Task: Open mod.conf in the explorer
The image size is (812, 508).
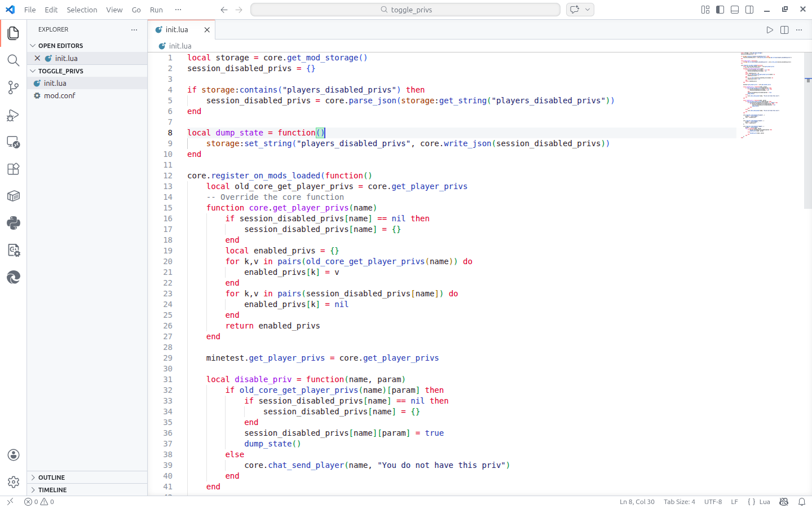Action: click(x=59, y=95)
